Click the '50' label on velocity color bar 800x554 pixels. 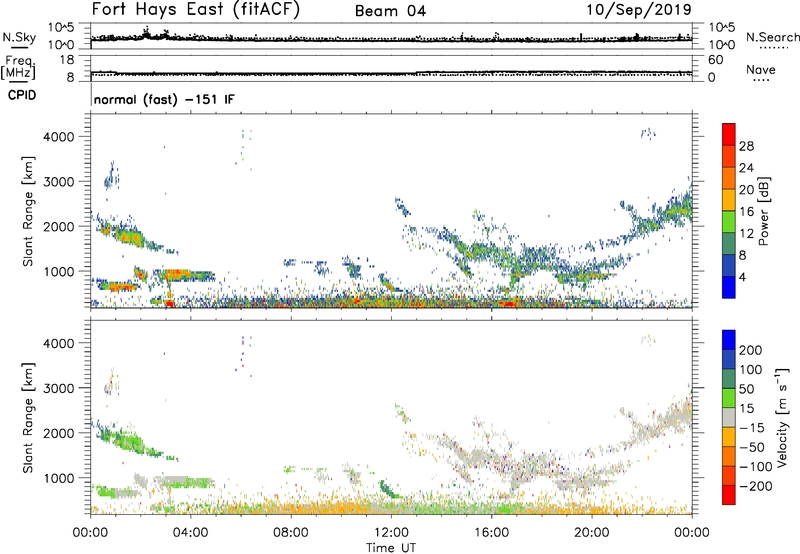click(747, 389)
